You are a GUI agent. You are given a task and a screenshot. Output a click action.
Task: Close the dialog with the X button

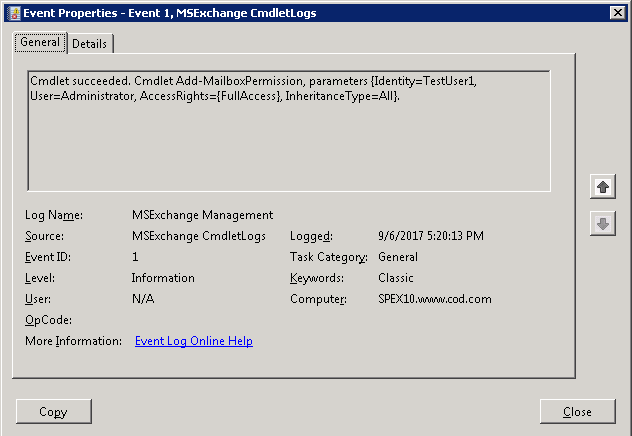617,13
